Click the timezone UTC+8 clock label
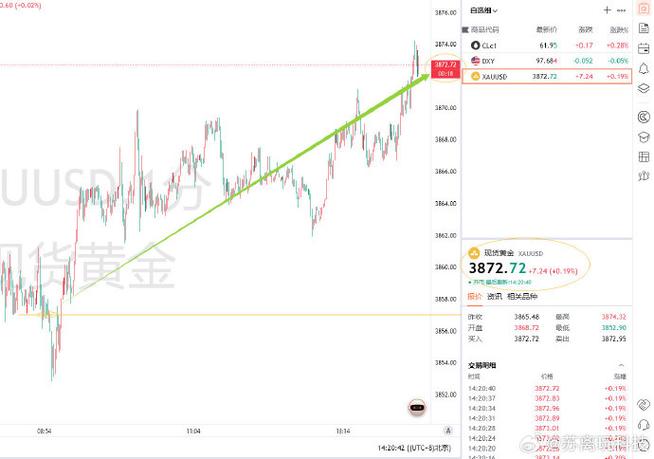Viewport: 654px width, 459px height. pyautogui.click(x=412, y=448)
